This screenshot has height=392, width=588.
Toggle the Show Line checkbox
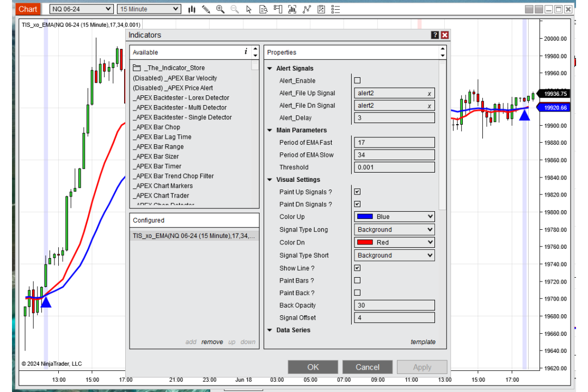click(357, 268)
